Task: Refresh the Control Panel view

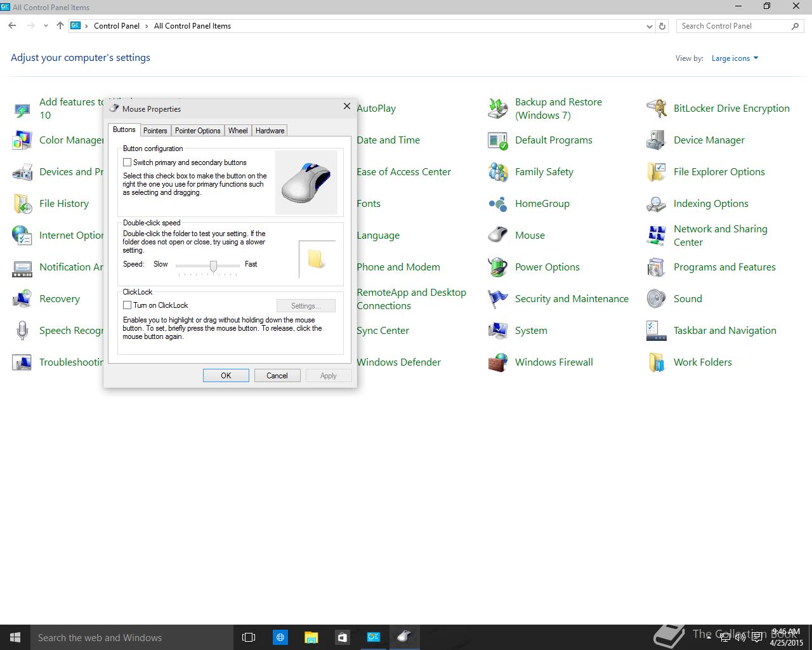Action: tap(662, 26)
